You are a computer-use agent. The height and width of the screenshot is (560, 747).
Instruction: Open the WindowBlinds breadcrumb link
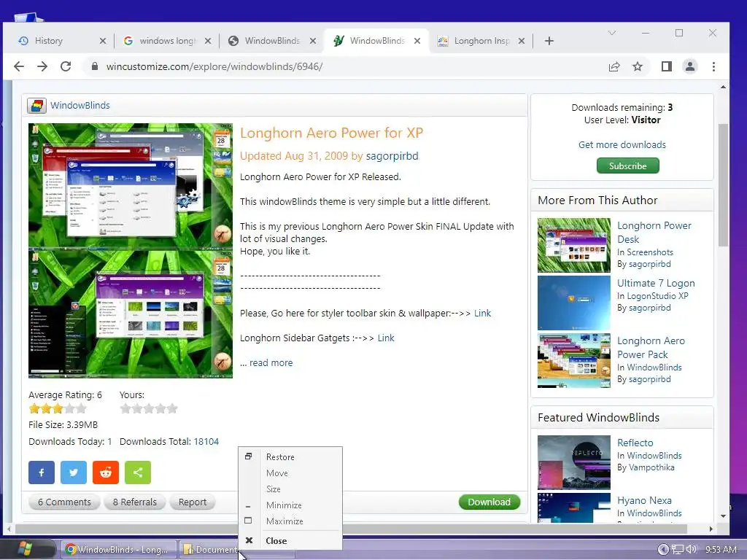click(80, 105)
